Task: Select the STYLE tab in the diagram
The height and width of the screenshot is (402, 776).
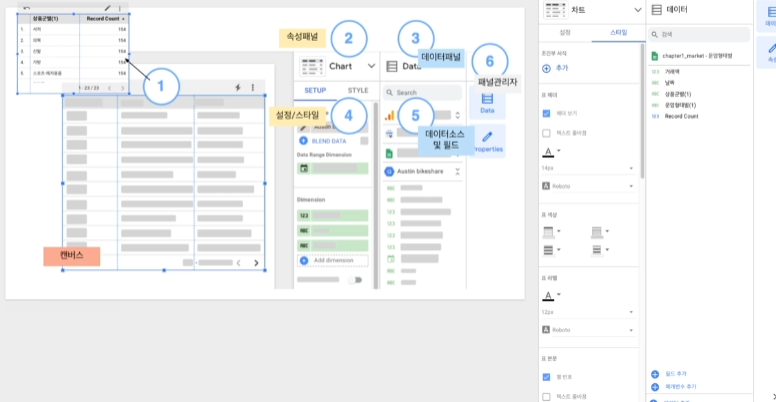Action: [x=358, y=91]
